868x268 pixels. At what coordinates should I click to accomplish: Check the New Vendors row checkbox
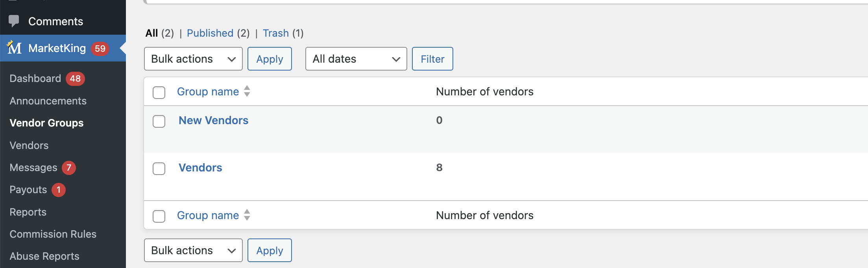tap(159, 121)
